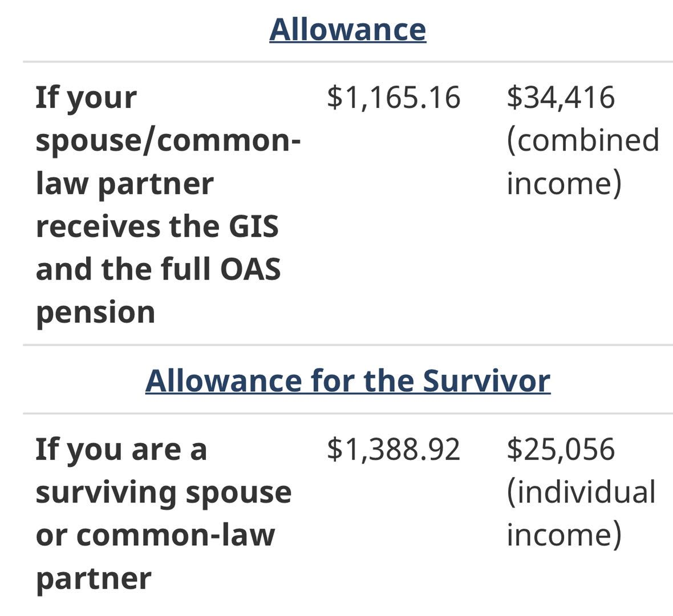
Task: Click the $1,388.92 payment amount
Action: point(394,449)
